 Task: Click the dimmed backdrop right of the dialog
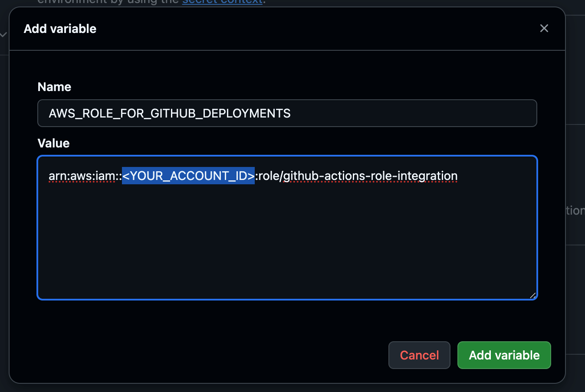pyautogui.click(x=575, y=173)
